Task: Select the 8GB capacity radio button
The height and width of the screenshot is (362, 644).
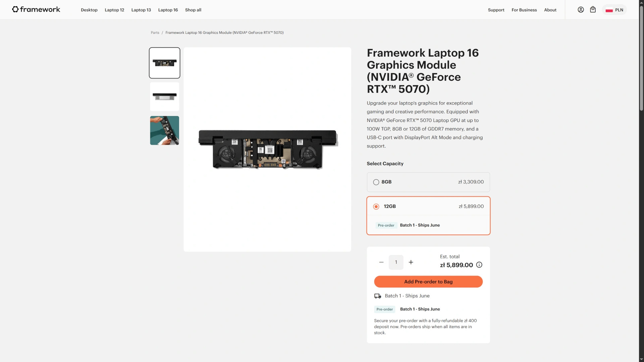Action: coord(376,182)
